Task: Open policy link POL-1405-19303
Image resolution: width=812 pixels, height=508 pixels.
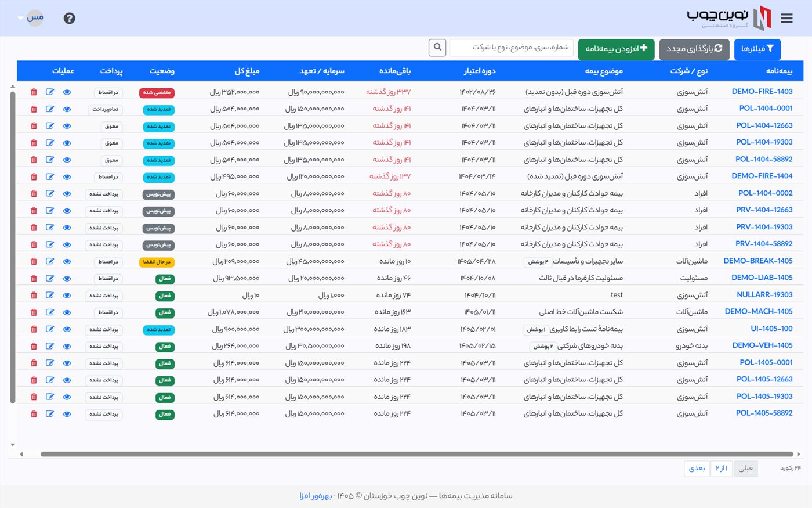Action: (764, 397)
